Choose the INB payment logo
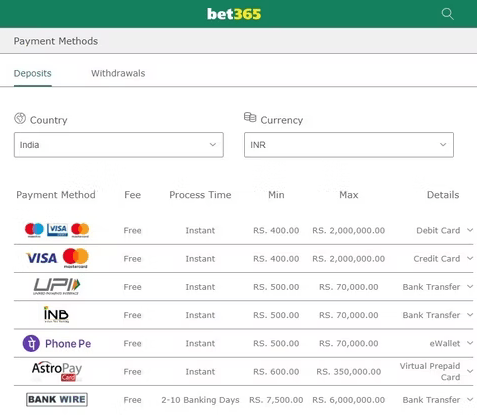 pyautogui.click(x=56, y=315)
